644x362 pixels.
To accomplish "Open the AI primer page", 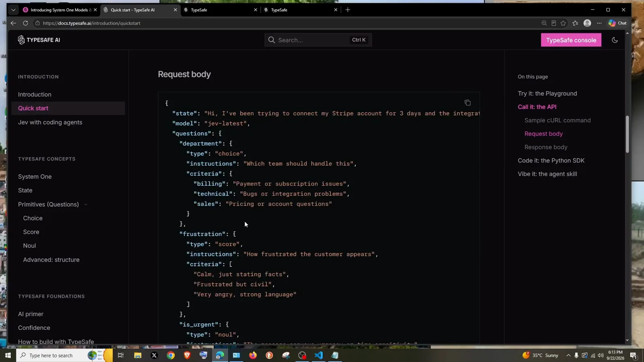I will [31, 314].
